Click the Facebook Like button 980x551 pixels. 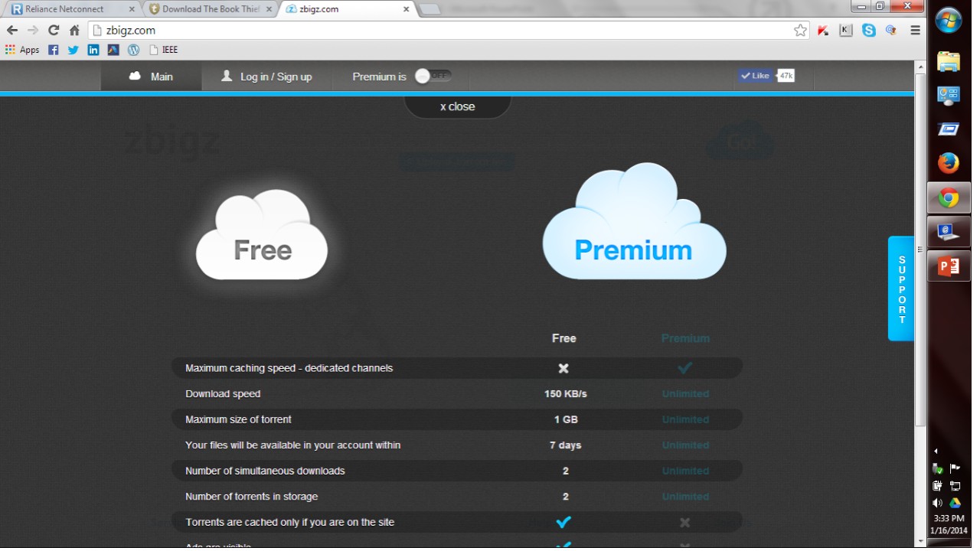(x=755, y=76)
